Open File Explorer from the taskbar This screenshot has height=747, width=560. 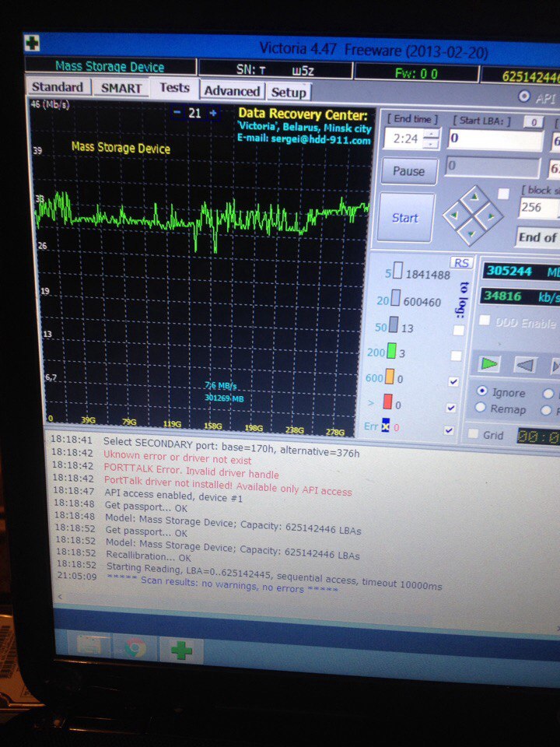(x=90, y=646)
